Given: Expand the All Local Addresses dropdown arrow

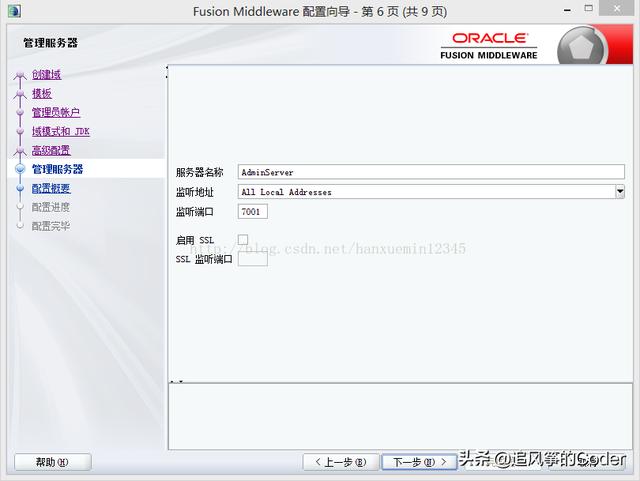Looking at the screenshot, I should [620, 192].
